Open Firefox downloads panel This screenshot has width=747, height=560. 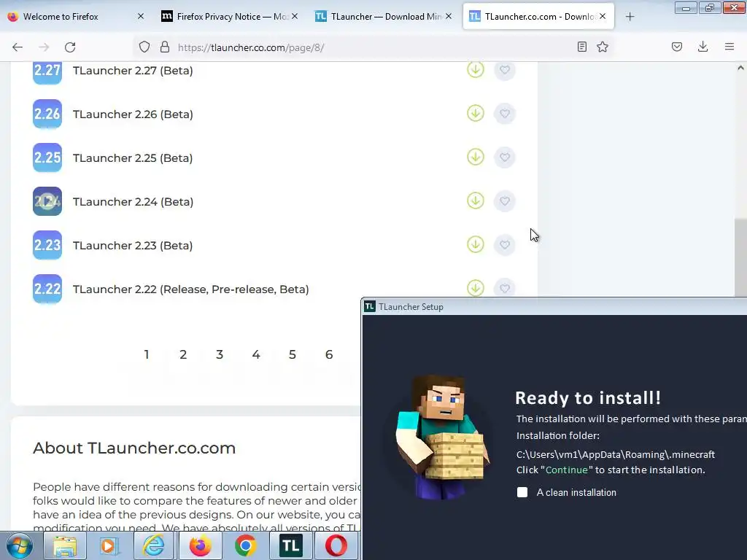coord(703,47)
